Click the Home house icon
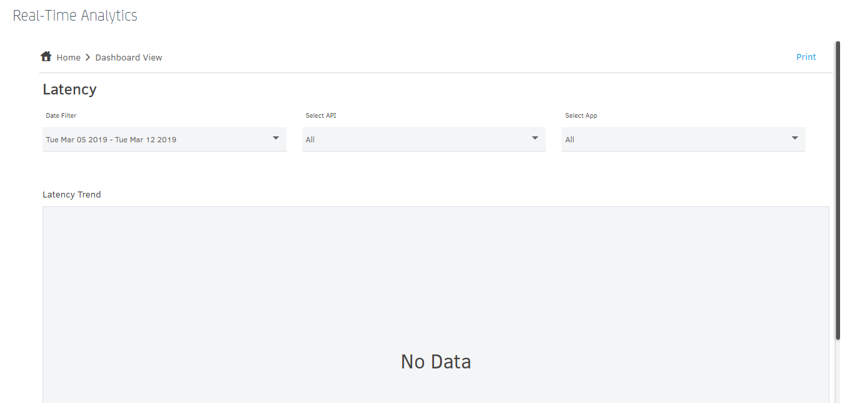The image size is (868, 403). [46, 56]
